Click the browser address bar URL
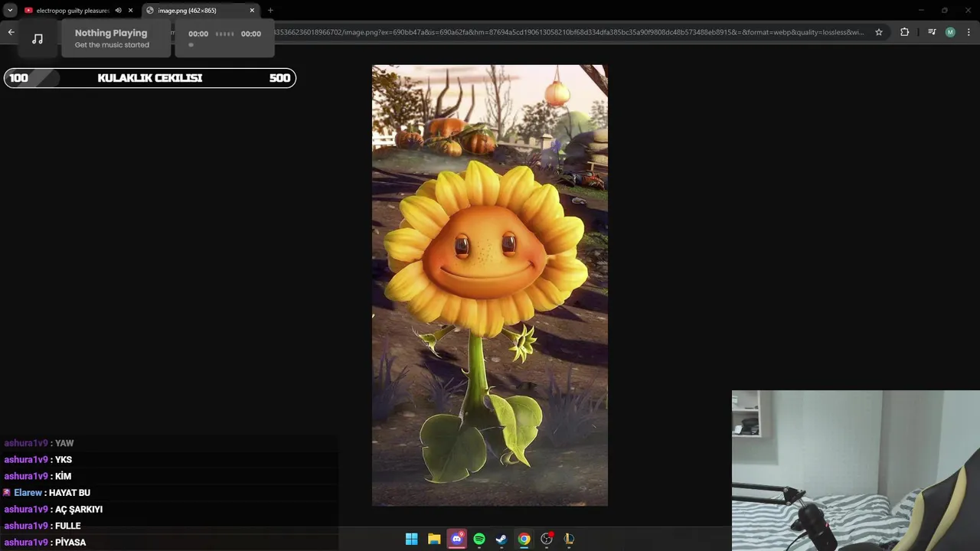Image resolution: width=980 pixels, height=551 pixels. coord(568,32)
